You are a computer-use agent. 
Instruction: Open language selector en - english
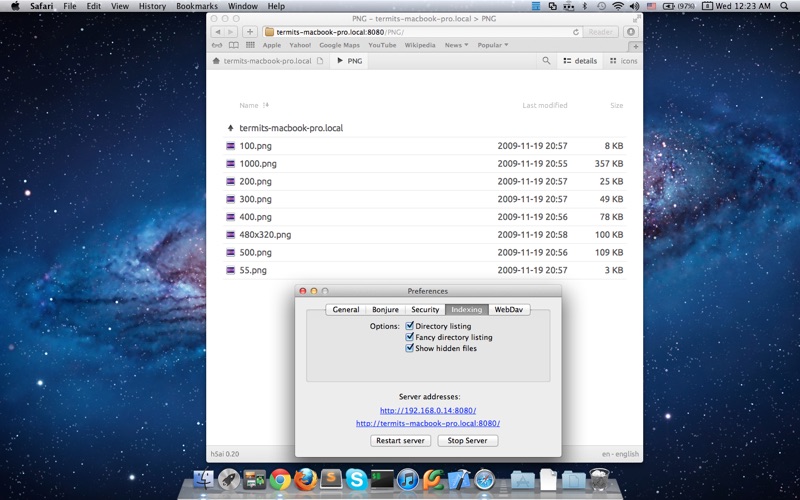tap(620, 454)
